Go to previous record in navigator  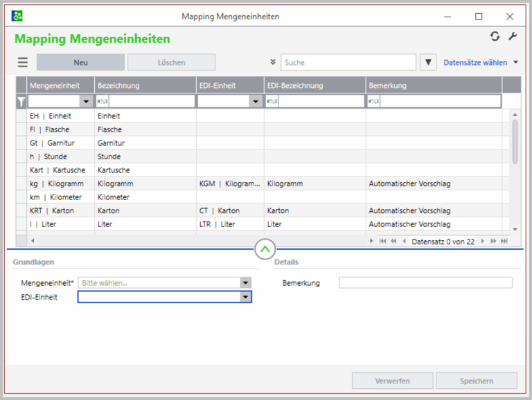(404, 241)
